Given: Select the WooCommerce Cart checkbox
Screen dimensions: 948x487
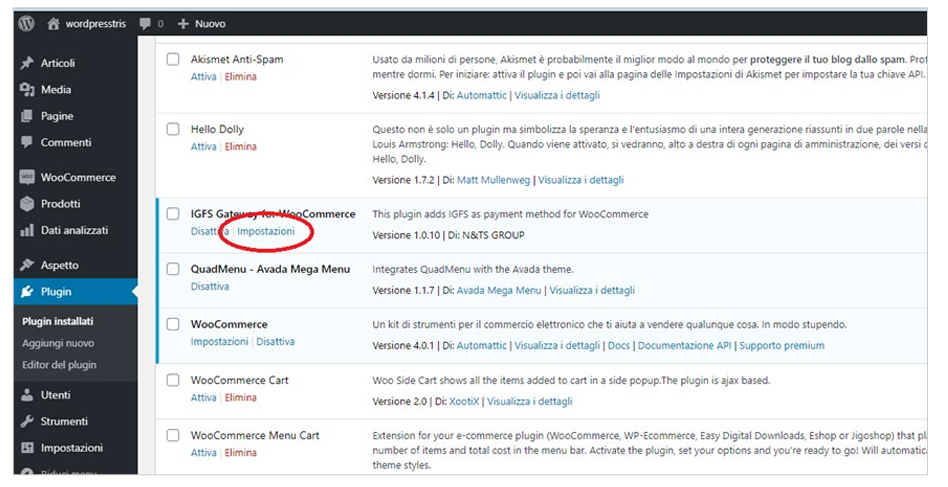Looking at the screenshot, I should point(173,380).
